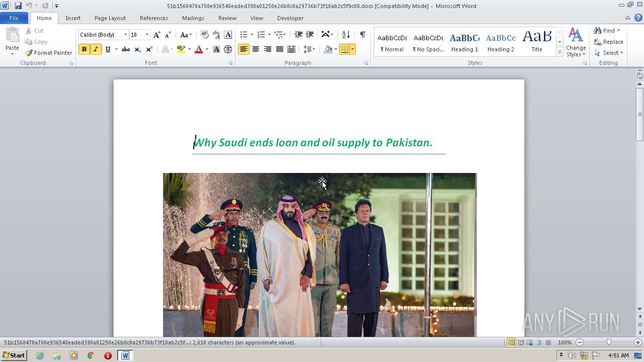
Task: Open Word Help with the question mark icon
Action: (x=639, y=18)
